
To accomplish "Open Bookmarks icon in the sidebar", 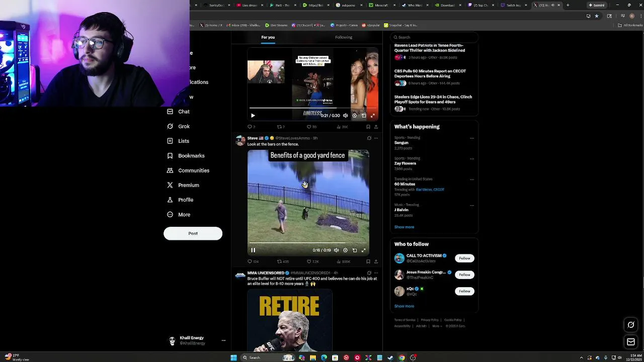I will (170, 156).
